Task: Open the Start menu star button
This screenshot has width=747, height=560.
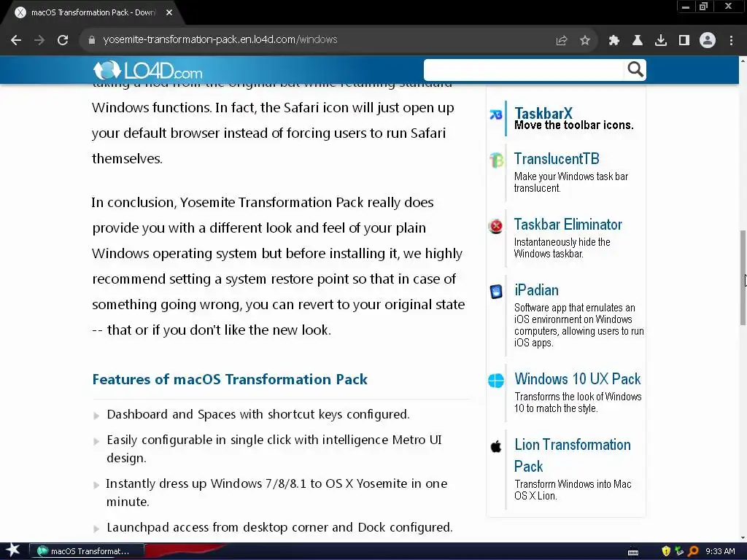Action: pos(12,551)
